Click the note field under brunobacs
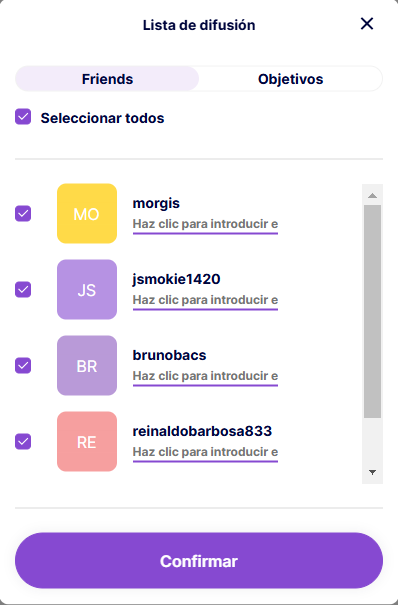This screenshot has width=398, height=605. pyautogui.click(x=205, y=376)
